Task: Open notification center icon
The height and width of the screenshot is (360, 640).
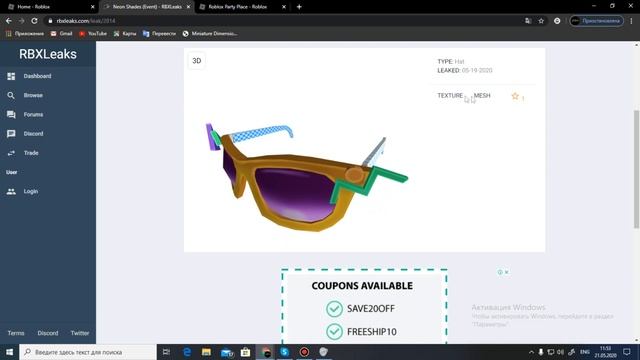Action: 627,352
